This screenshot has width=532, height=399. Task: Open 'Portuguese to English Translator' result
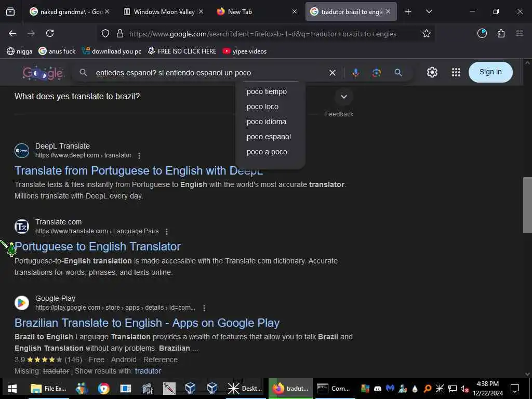coord(98,247)
